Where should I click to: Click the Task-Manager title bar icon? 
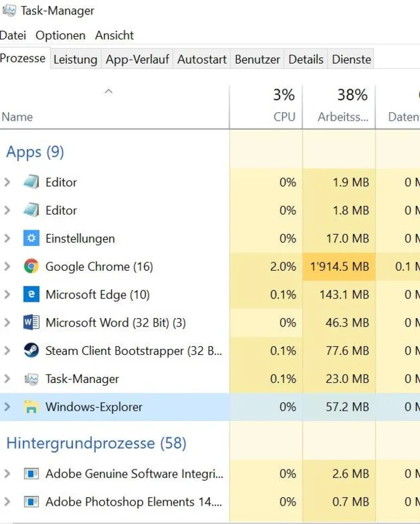click(9, 10)
